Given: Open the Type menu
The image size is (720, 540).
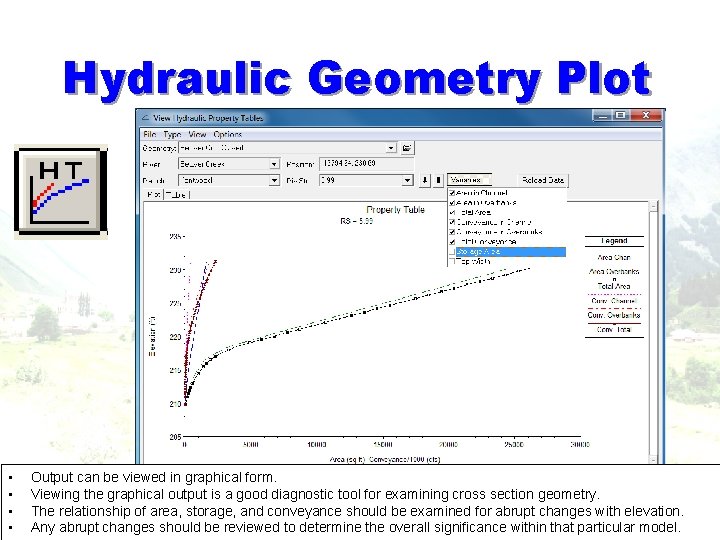Looking at the screenshot, I should 172,134.
